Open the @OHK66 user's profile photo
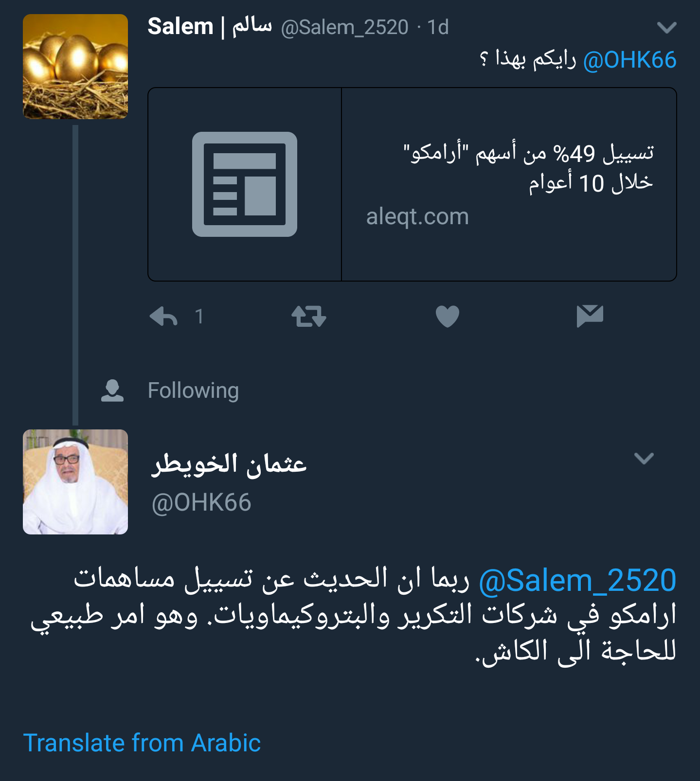 pyautogui.click(x=75, y=482)
